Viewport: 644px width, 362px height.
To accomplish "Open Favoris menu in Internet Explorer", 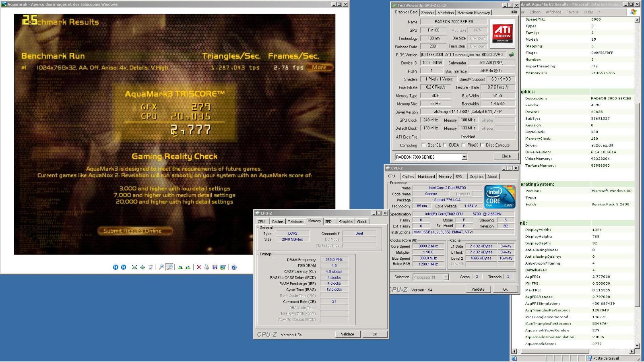I will point(572,12).
